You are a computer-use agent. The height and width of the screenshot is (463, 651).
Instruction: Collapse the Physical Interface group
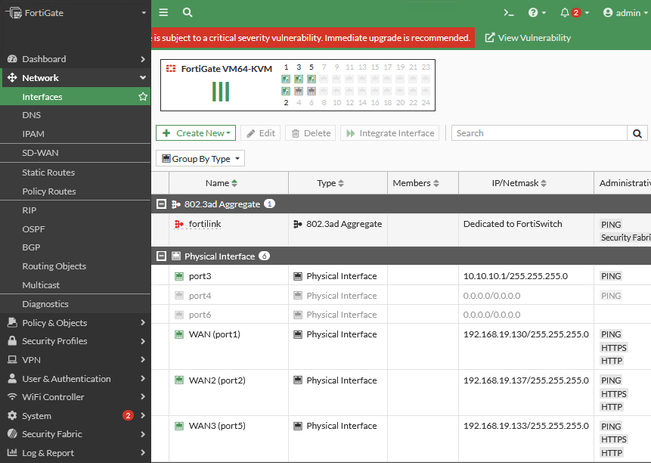point(162,256)
